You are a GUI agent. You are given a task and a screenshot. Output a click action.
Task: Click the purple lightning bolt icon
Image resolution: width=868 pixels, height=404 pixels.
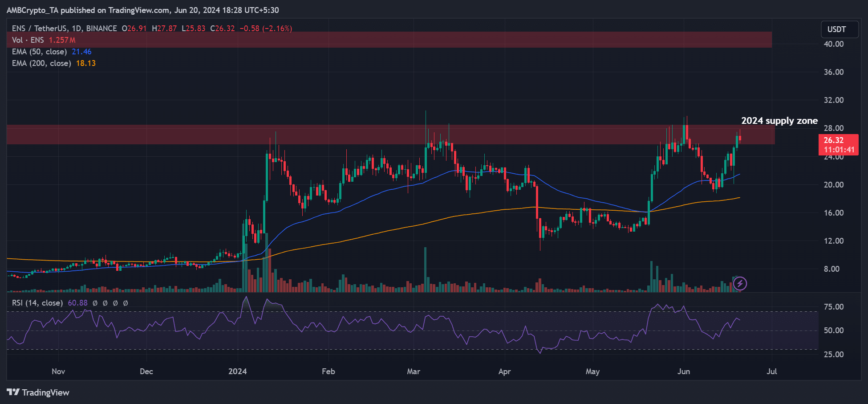[x=740, y=283]
